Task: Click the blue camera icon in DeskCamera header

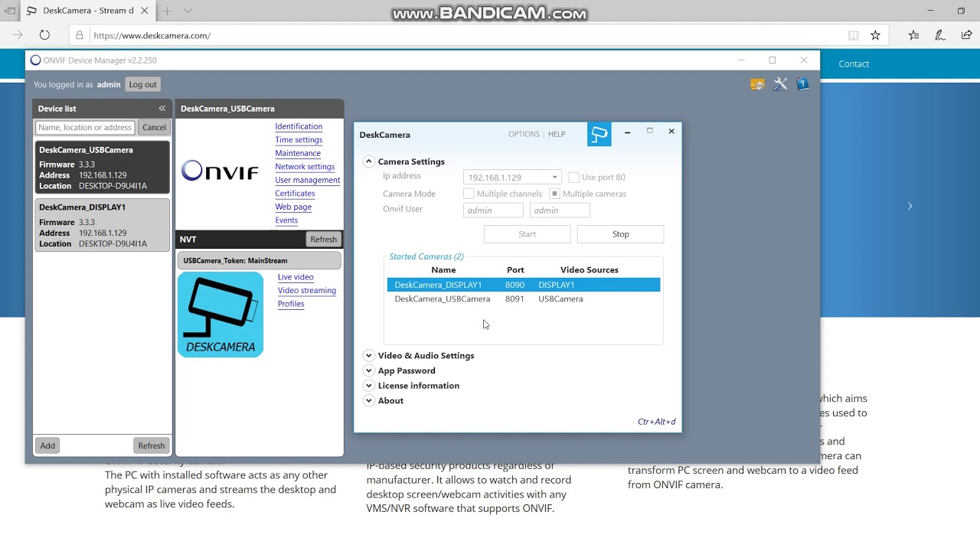Action: 599,135
